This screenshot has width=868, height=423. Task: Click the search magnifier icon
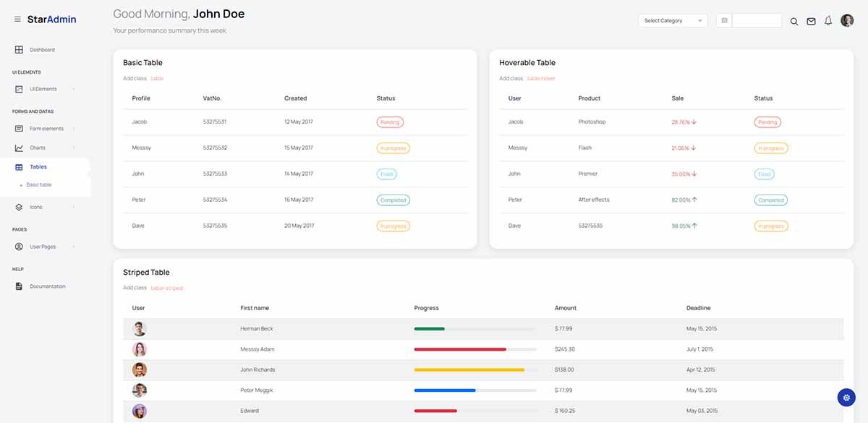click(x=794, y=21)
